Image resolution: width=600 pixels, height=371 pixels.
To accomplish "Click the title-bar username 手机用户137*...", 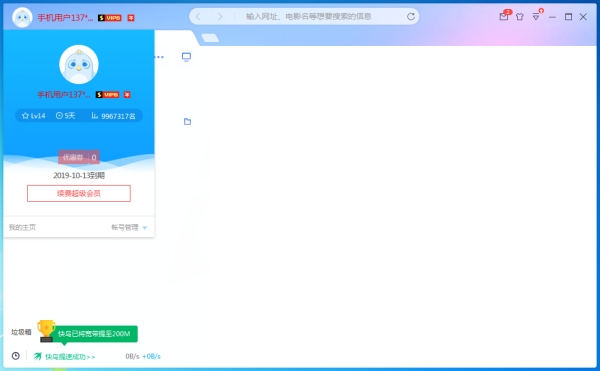I will (65, 18).
